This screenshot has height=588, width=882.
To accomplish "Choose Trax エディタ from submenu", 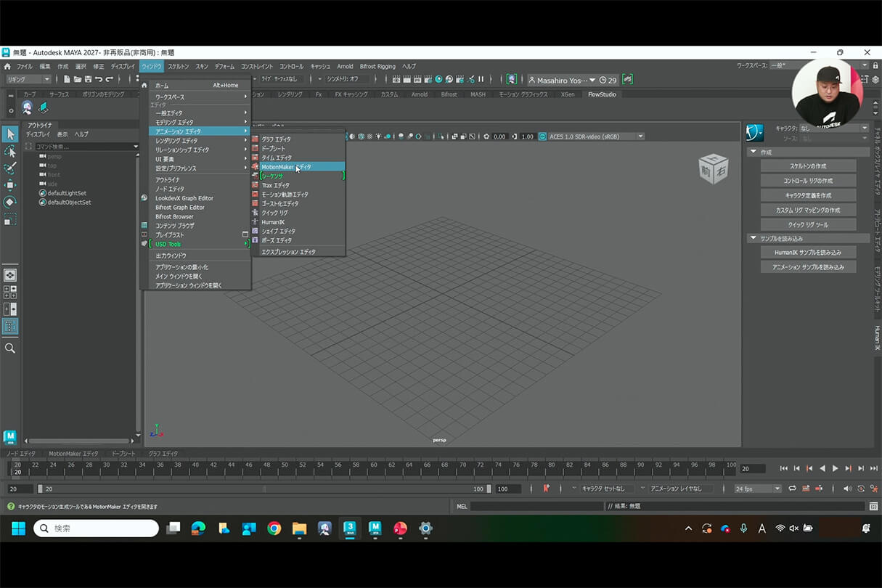I will 298,185.
